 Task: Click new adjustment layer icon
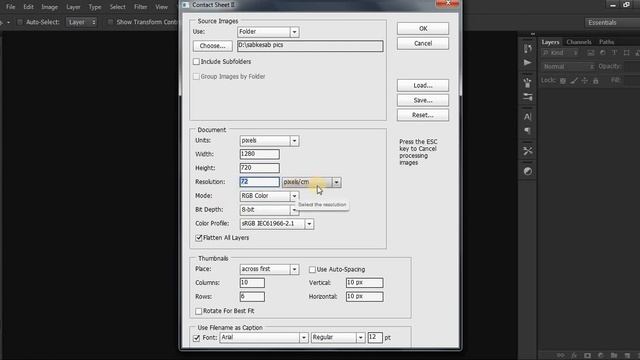pos(600,356)
